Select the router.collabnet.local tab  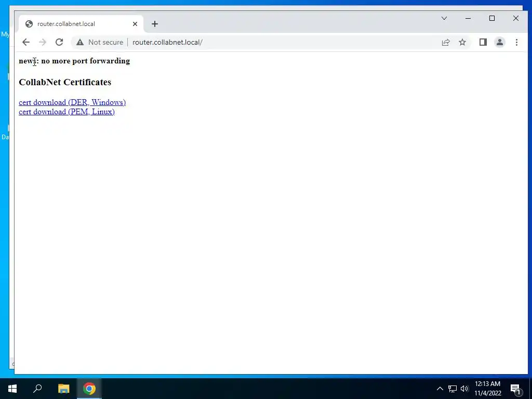81,24
